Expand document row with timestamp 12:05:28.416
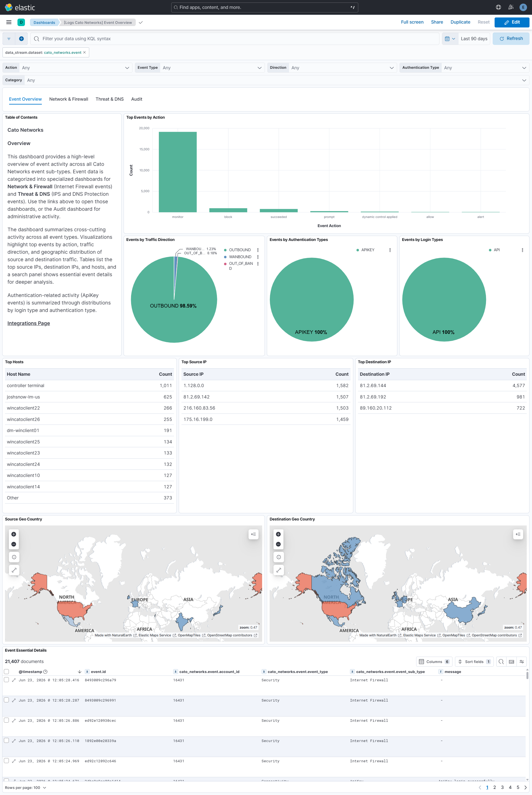Viewport: 532px width, 795px height. (14, 680)
